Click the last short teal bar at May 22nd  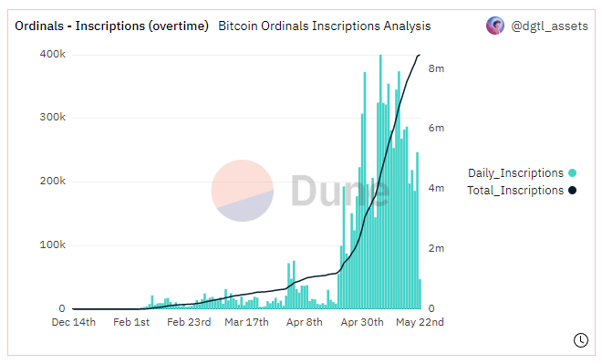[420, 294]
